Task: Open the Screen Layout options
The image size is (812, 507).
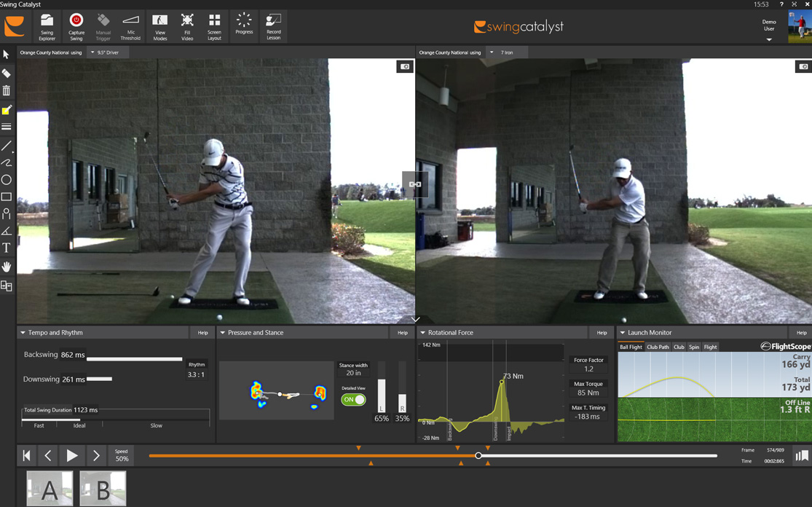Action: tap(214, 26)
